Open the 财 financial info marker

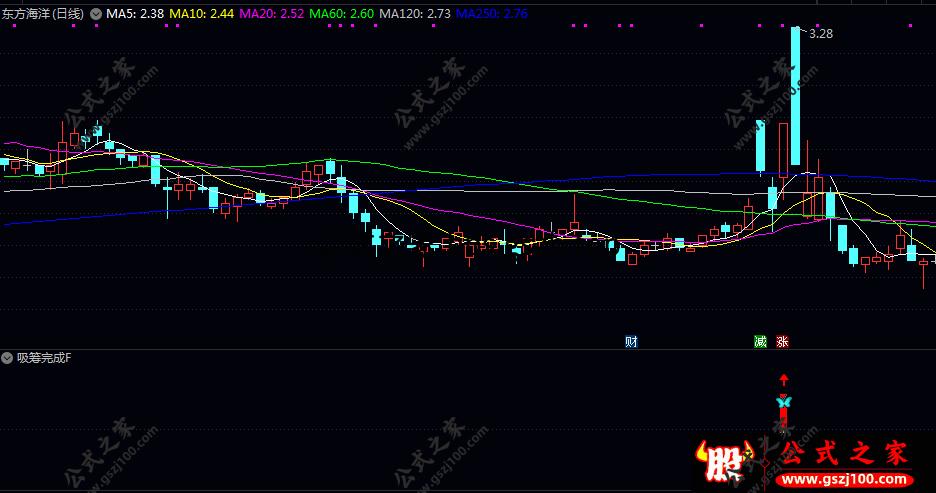[631, 341]
